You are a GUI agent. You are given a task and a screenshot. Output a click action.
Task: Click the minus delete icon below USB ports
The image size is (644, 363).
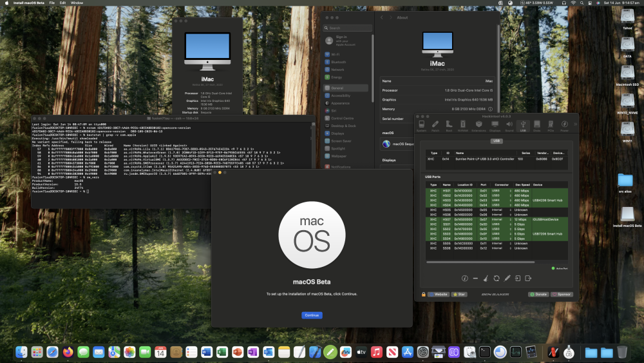[x=475, y=279]
